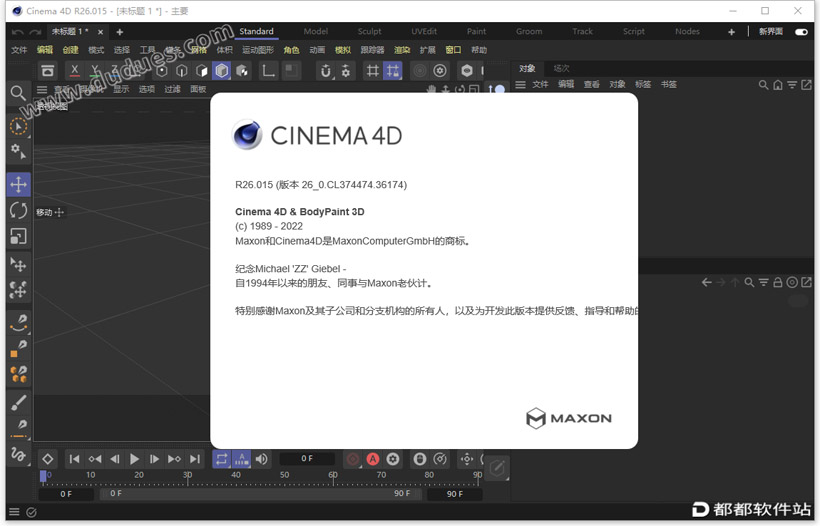Click the record active objects keyframe icon
The image size is (820, 526).
point(353,459)
